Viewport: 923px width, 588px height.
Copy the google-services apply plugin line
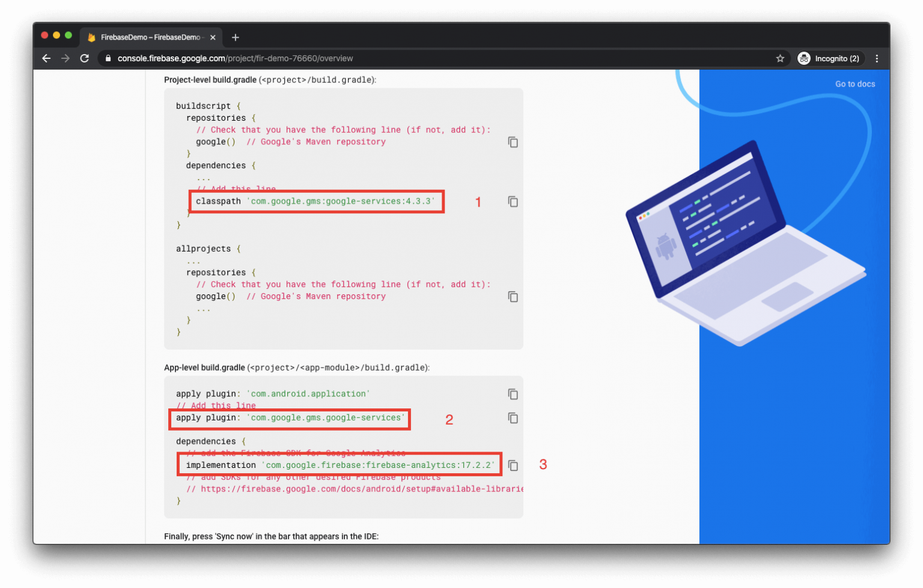pos(513,418)
